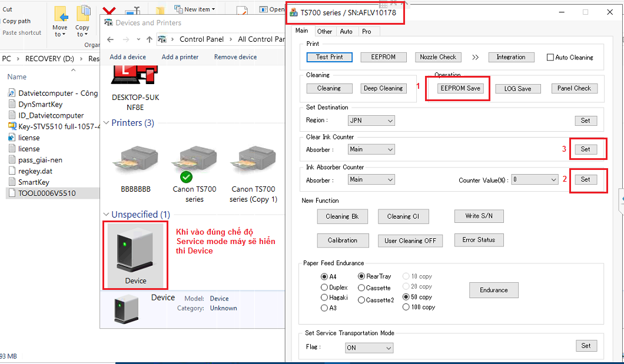Viewport: 624px width, 364px height.
Task: Click the EEPROM Save button
Action: [460, 89]
